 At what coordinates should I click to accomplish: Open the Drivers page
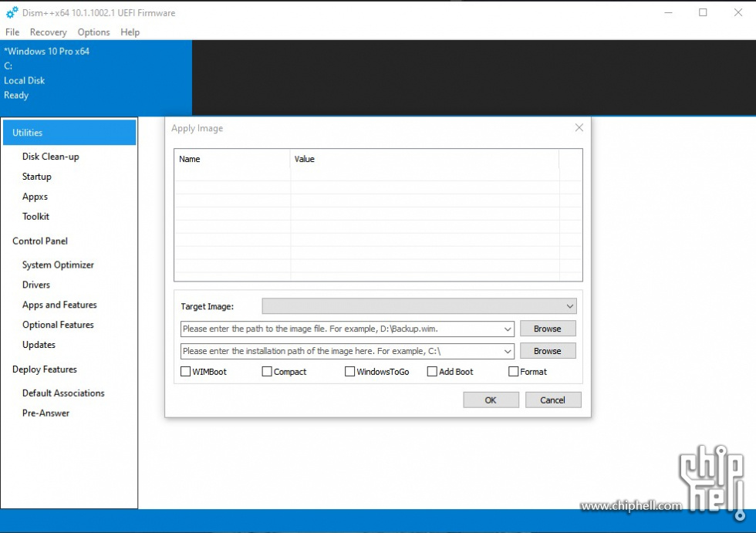36,285
